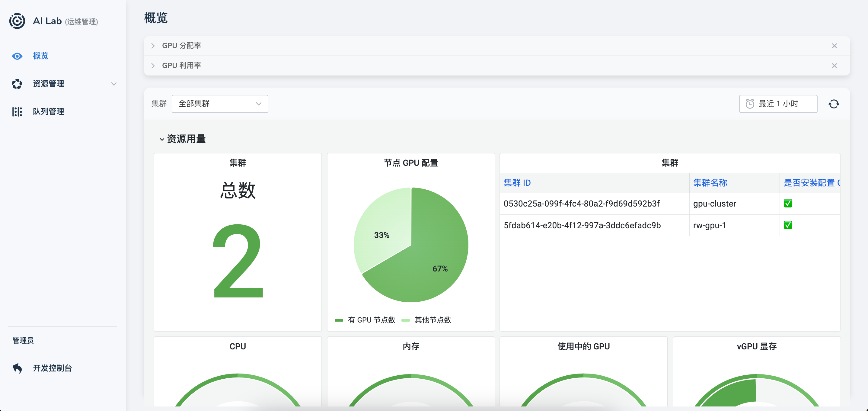868x411 pixels.
Task: Close the GPU 分配率 panel
Action: click(x=834, y=46)
